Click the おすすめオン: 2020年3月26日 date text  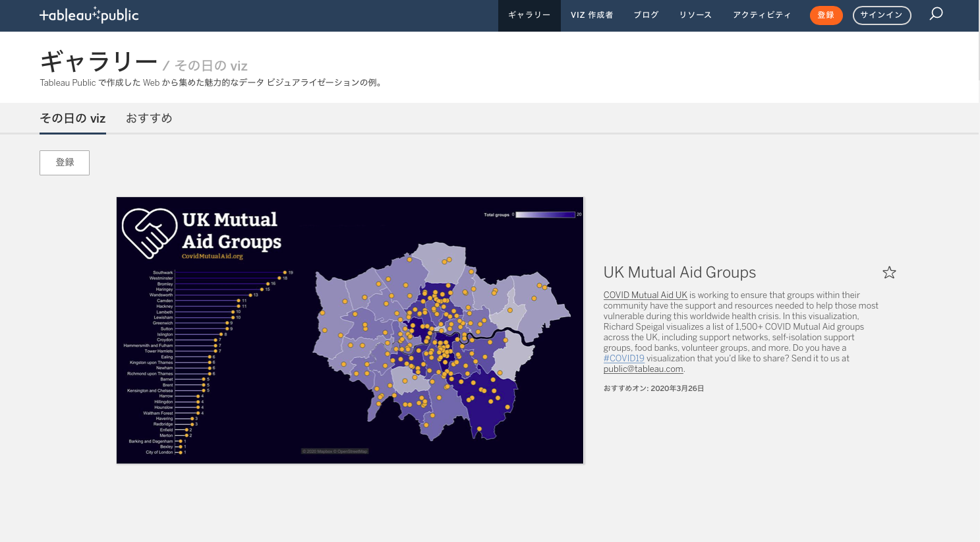[x=654, y=388]
